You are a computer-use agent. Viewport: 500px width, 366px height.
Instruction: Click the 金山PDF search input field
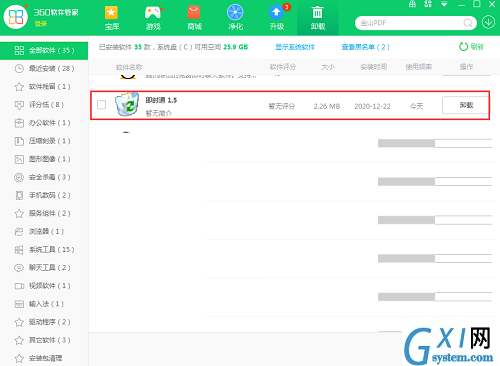click(x=410, y=23)
